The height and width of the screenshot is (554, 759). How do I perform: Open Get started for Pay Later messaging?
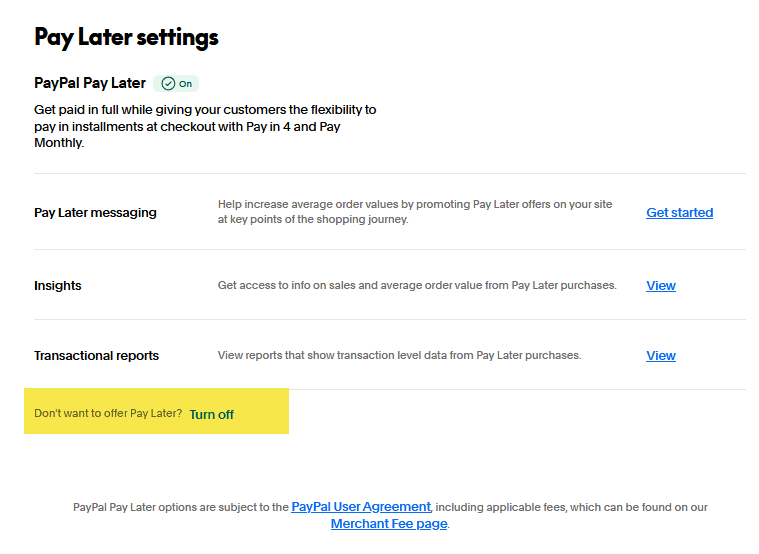[679, 213]
